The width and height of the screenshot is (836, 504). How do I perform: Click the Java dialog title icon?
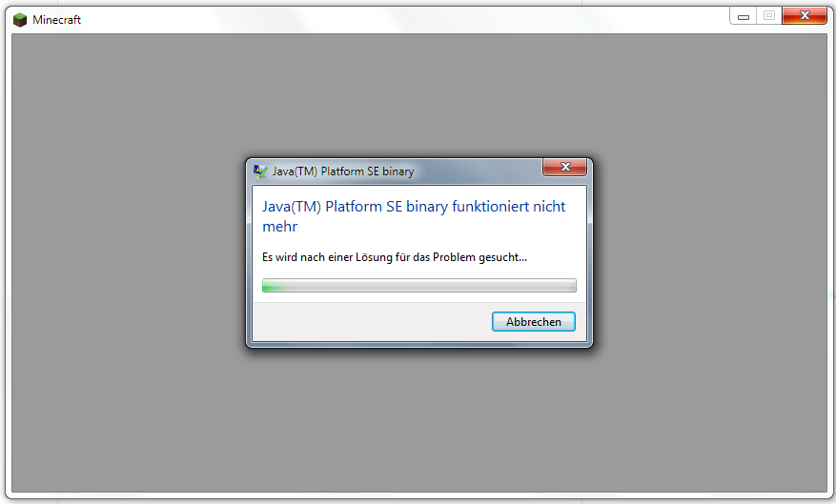[260, 171]
